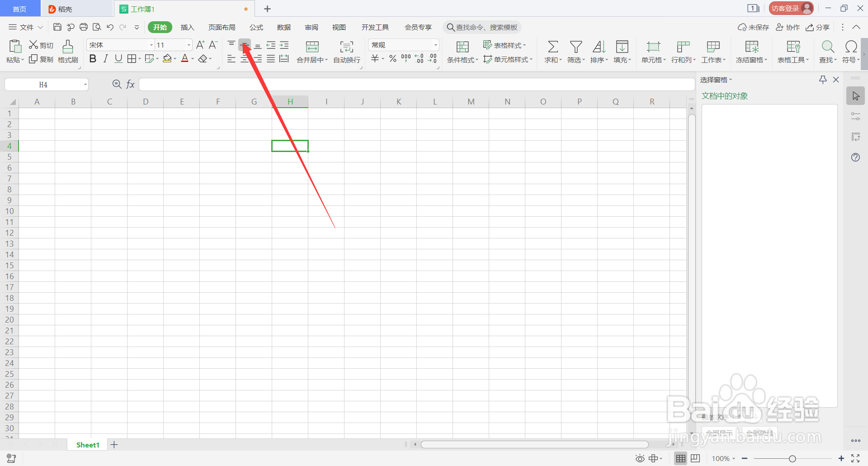This screenshot has height=466, width=868.
Task: Click the Collaborate (协作) button
Action: 788,27
